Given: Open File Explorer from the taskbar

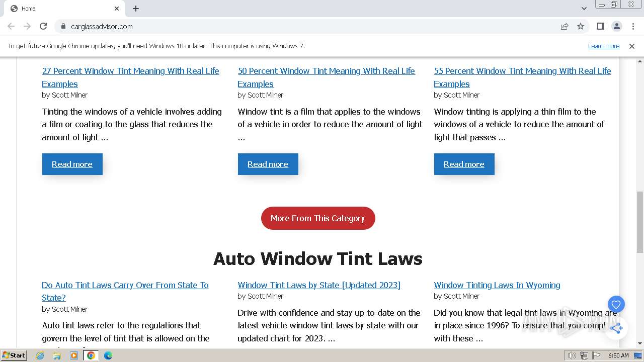Looking at the screenshot, I should (57, 355).
